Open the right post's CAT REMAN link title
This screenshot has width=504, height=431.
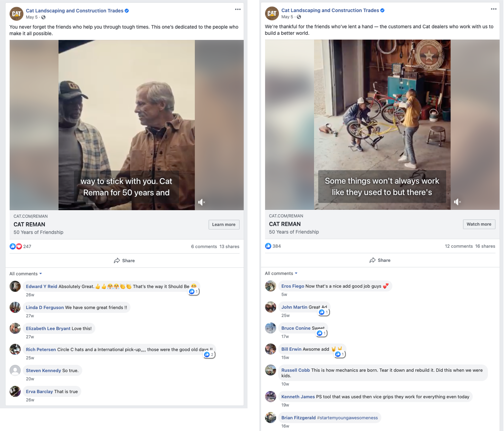point(285,224)
